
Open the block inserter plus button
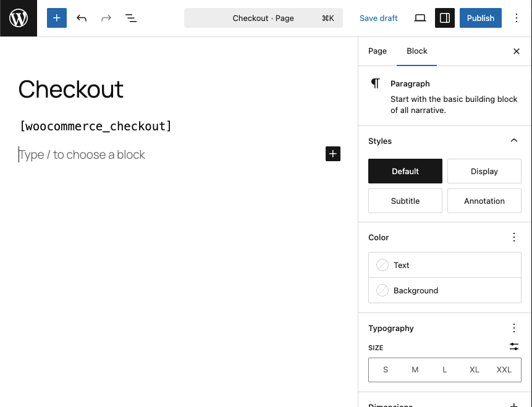point(57,19)
